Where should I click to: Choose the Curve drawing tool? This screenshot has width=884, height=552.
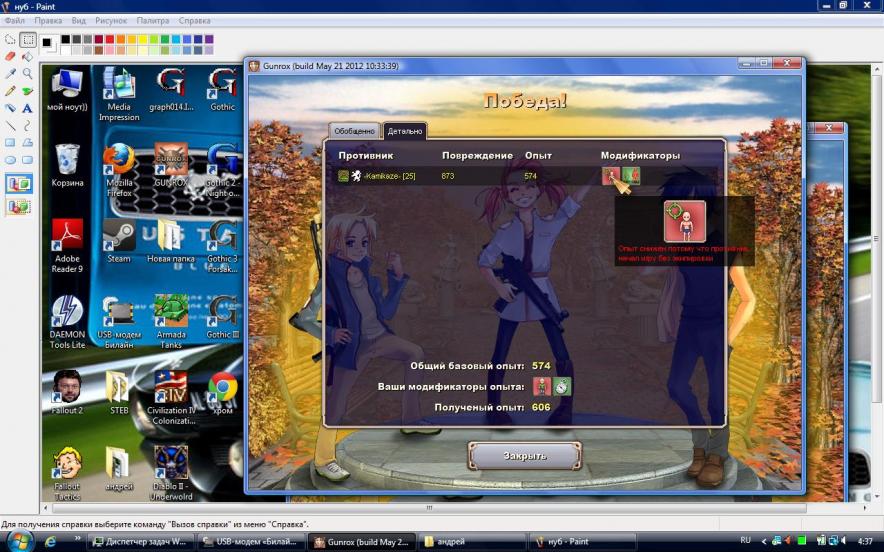(x=27, y=125)
